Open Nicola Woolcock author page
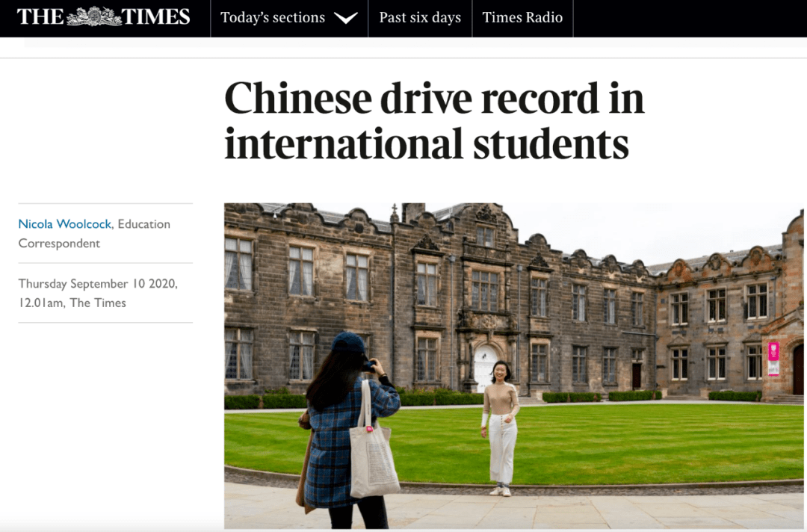 (65, 224)
